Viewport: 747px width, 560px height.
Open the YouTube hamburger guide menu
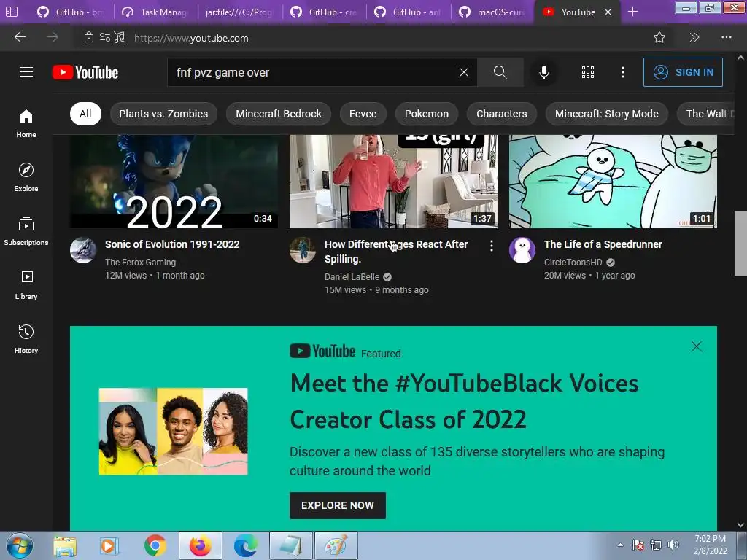pyautogui.click(x=26, y=72)
